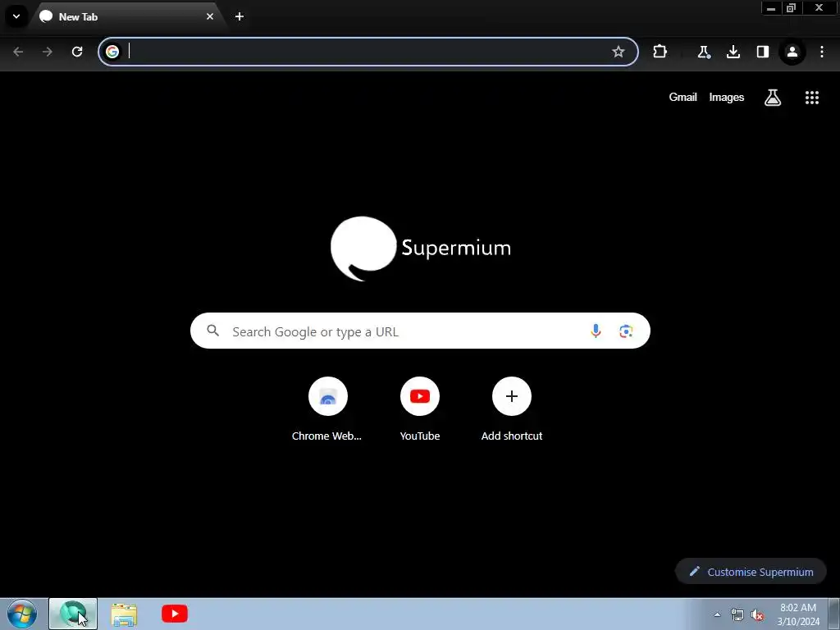Click the Google icon in address bar
The height and width of the screenshot is (630, 840).
tap(112, 52)
